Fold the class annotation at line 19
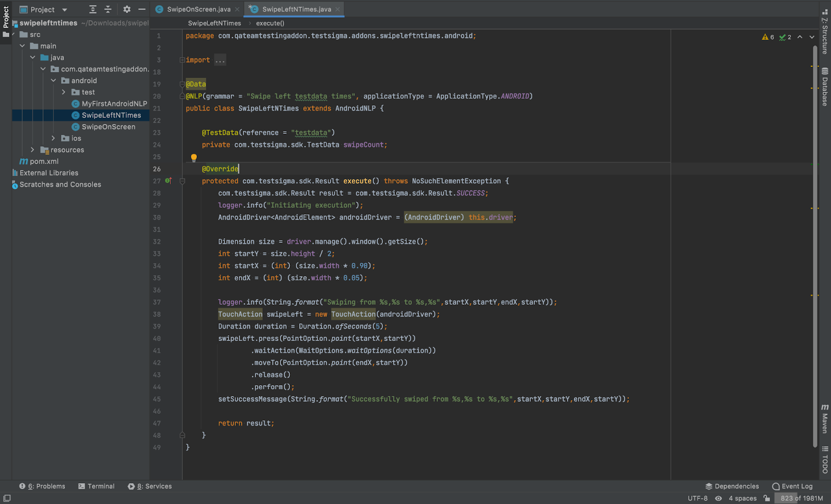 182,84
